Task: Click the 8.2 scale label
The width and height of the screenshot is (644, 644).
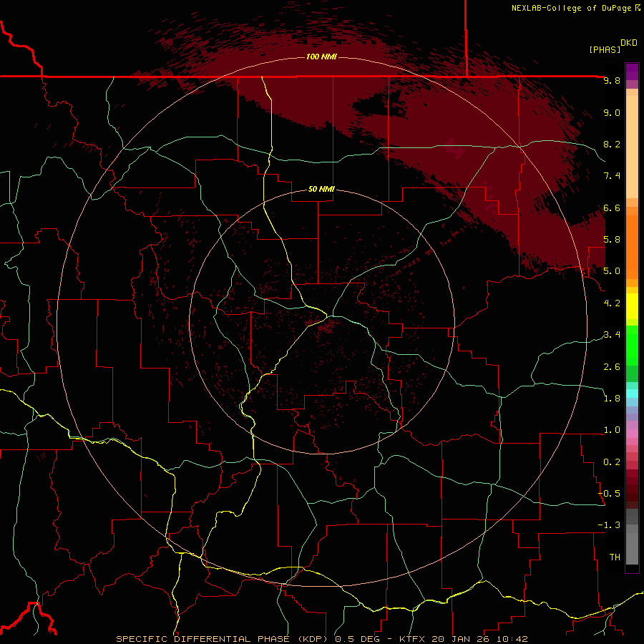Action: pyautogui.click(x=612, y=145)
